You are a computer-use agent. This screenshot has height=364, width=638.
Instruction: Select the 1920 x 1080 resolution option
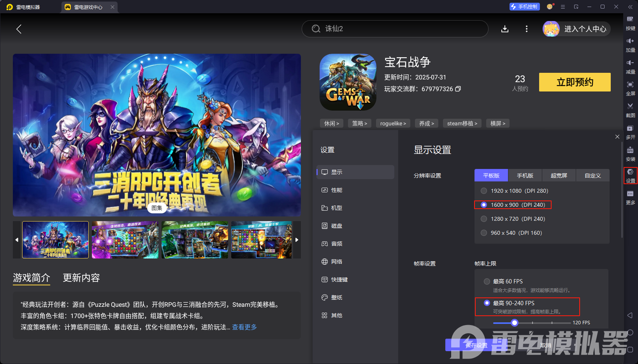click(x=483, y=191)
